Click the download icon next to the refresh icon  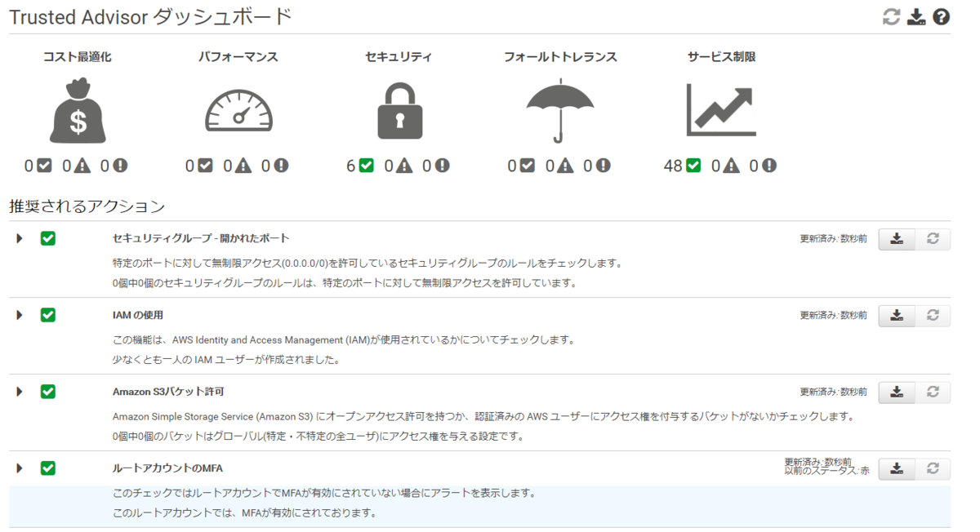[x=916, y=15]
